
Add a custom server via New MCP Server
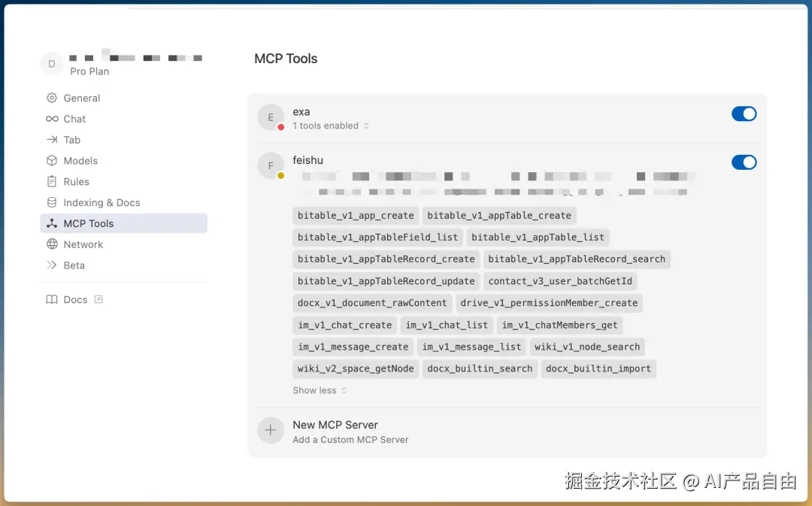point(335,425)
